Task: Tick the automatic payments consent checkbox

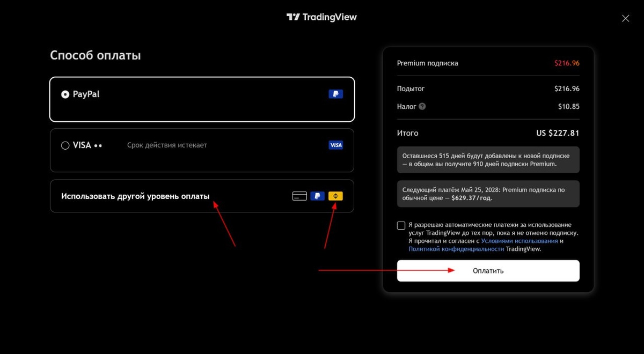Action: 401,225
